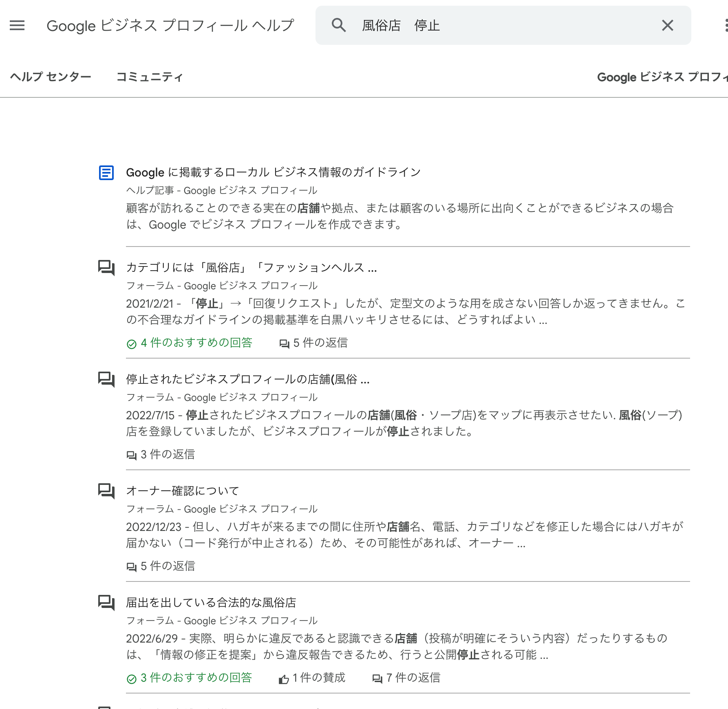Click the forum icon beside 届出を出している合法的な風俗店
This screenshot has width=728, height=709.
coord(106,603)
